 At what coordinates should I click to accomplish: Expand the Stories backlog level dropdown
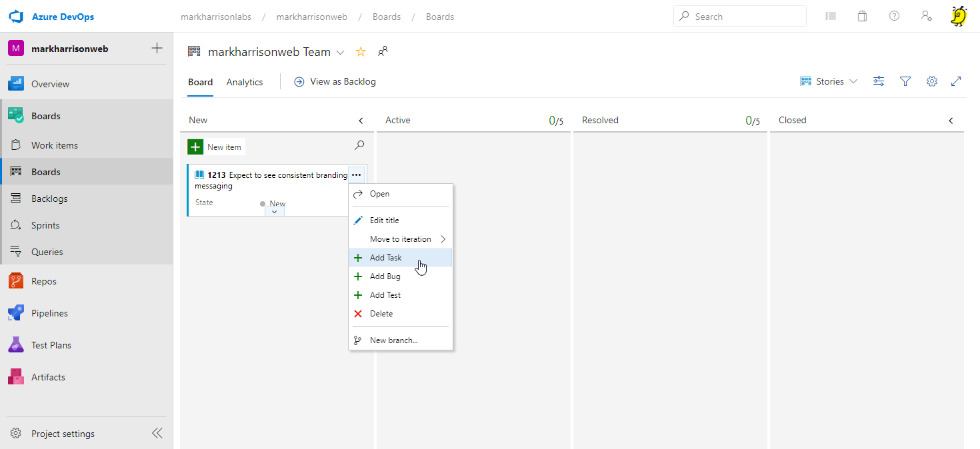click(x=830, y=81)
